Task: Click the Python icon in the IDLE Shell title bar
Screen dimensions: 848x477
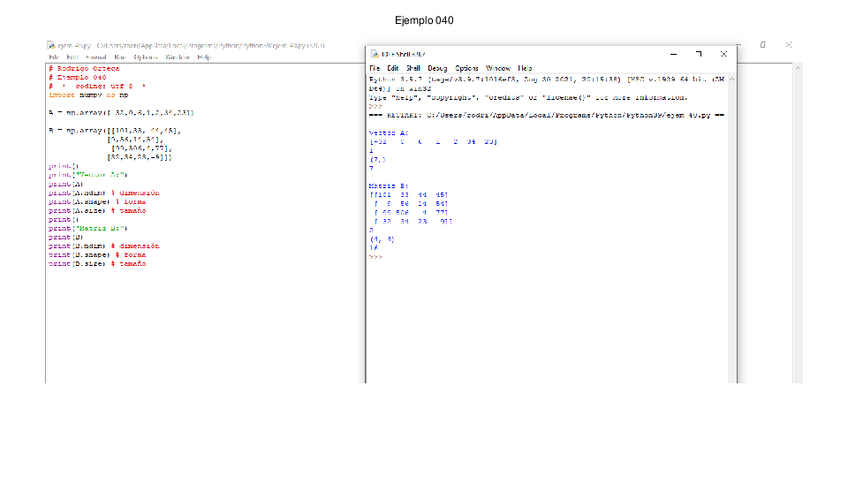Action: (x=374, y=54)
